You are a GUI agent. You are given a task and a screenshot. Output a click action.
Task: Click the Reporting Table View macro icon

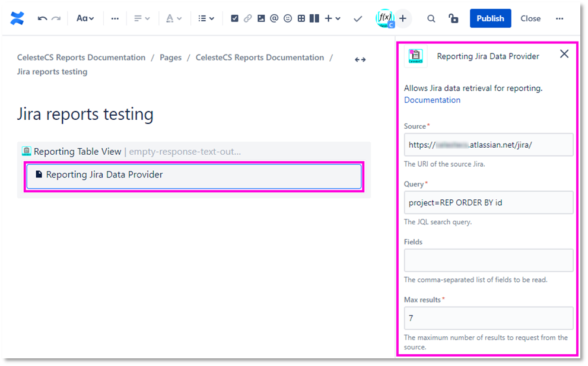tap(27, 151)
